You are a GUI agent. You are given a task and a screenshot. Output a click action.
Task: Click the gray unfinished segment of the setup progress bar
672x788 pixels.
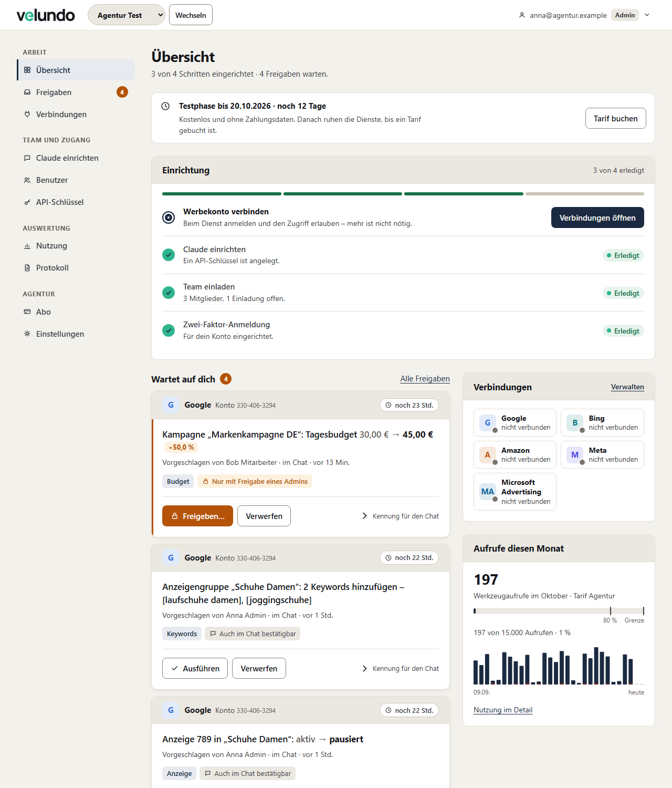pos(585,194)
